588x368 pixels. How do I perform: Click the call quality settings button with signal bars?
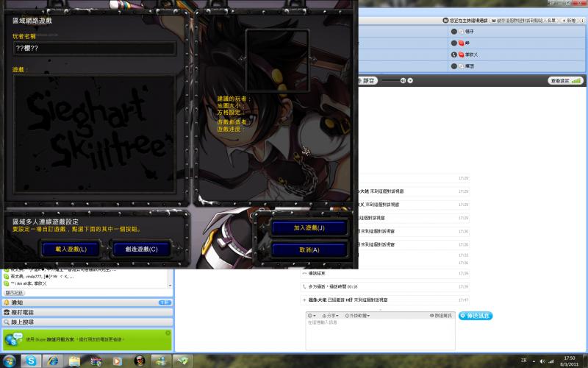[x=565, y=81]
